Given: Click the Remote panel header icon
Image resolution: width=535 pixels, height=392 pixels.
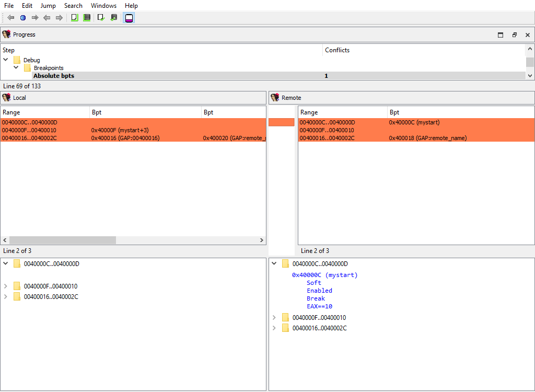Looking at the screenshot, I should tap(275, 98).
